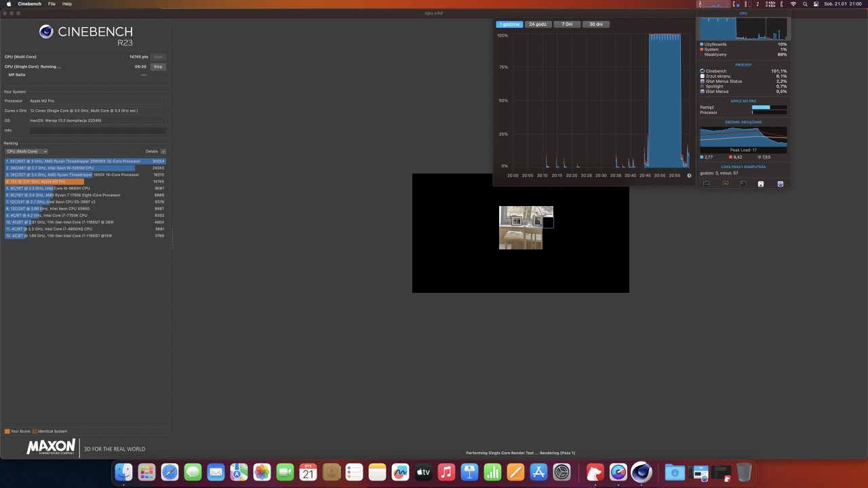Click purple iStat Menus icon at panel bottom
868x488 pixels.
pyautogui.click(x=780, y=184)
